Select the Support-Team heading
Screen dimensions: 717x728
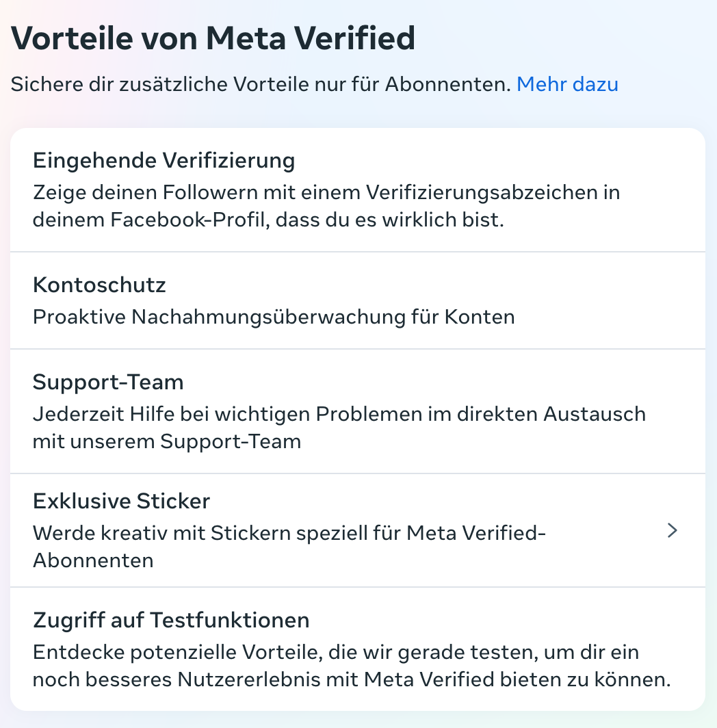click(108, 382)
